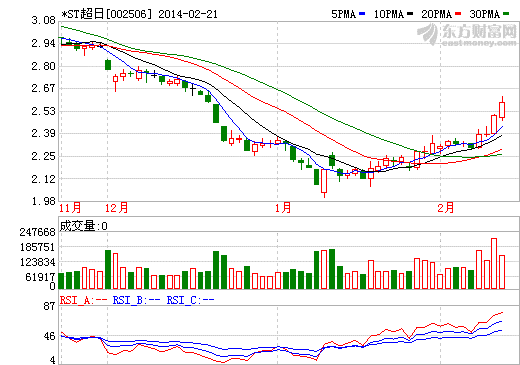Screen dimensions: 520x365
Task: Click the 123834 volume axis label
Action: point(37,263)
